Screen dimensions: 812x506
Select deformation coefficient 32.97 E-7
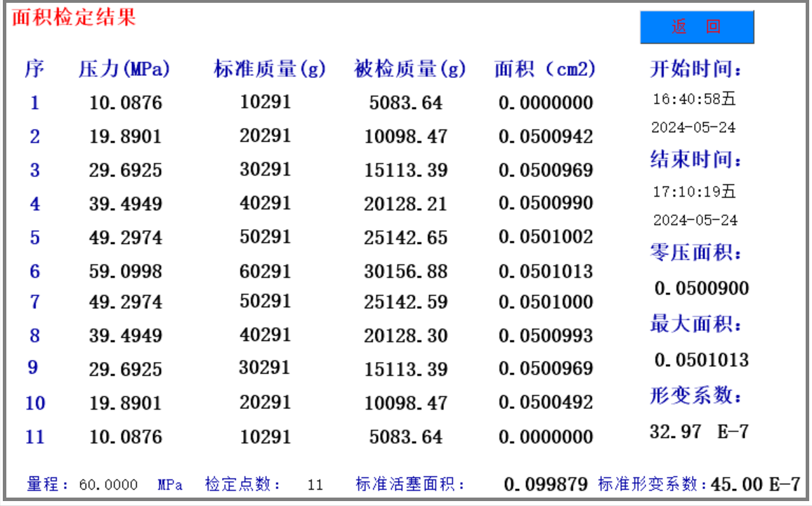click(x=699, y=432)
